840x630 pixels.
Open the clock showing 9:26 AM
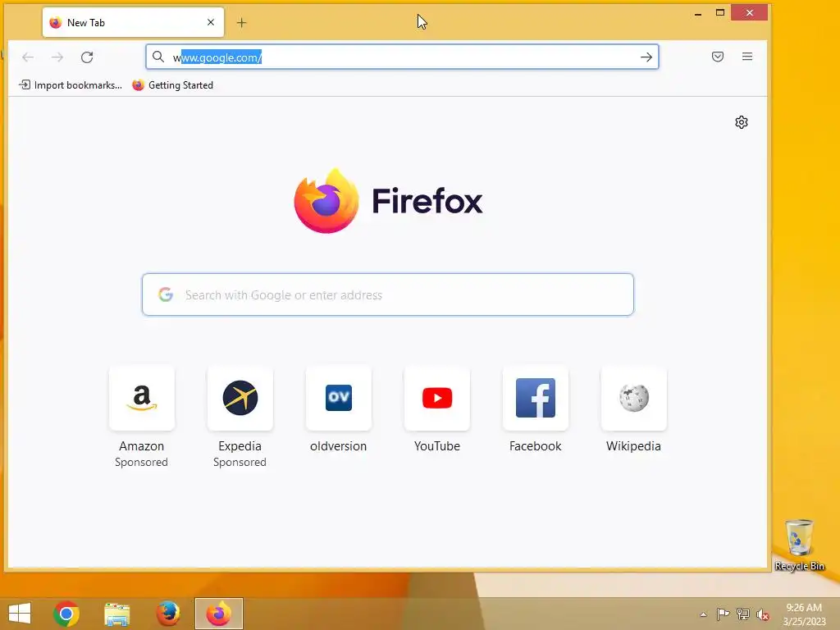[x=804, y=614]
